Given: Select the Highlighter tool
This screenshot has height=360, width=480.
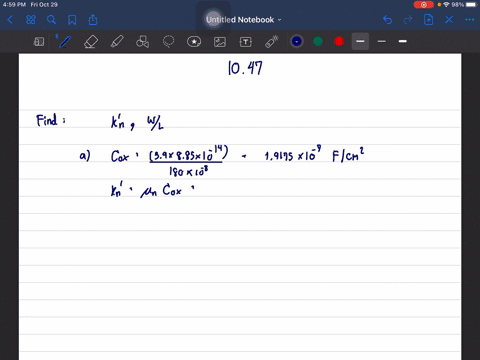Looking at the screenshot, I should click(117, 42).
